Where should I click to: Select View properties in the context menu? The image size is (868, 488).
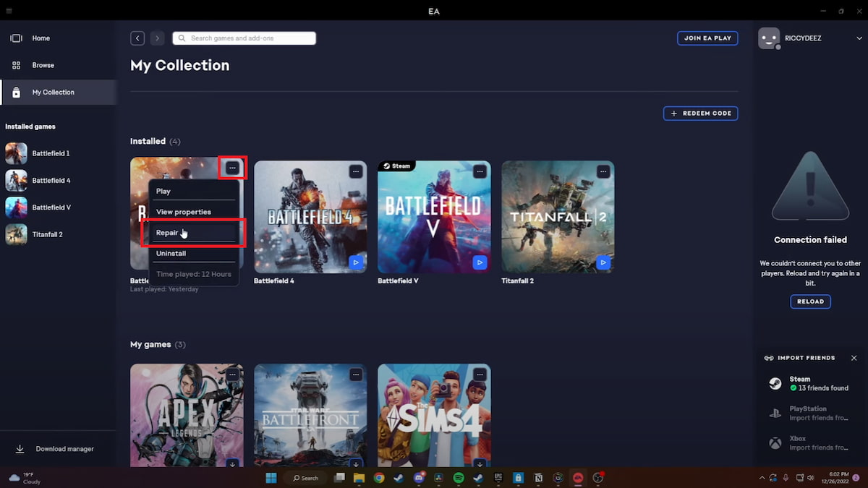point(183,211)
